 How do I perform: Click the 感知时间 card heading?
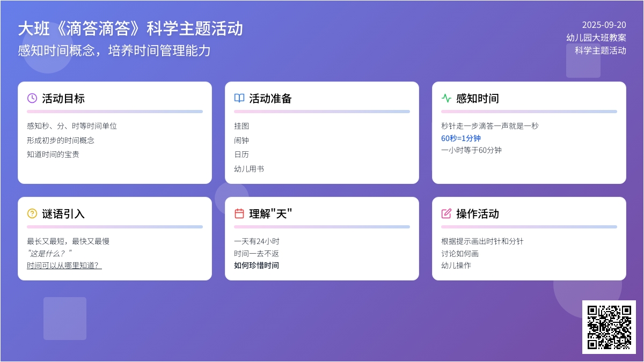(x=478, y=99)
